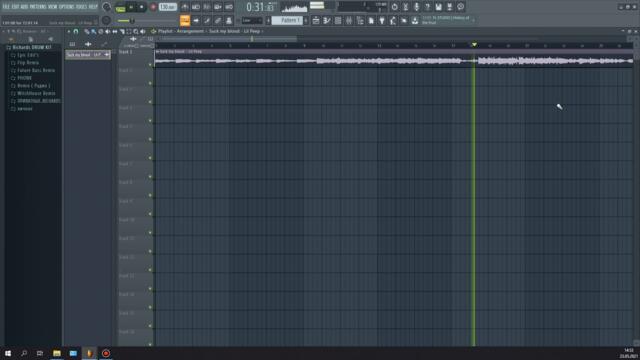
Task: Open Windows taskbar search
Action: pos(24,353)
